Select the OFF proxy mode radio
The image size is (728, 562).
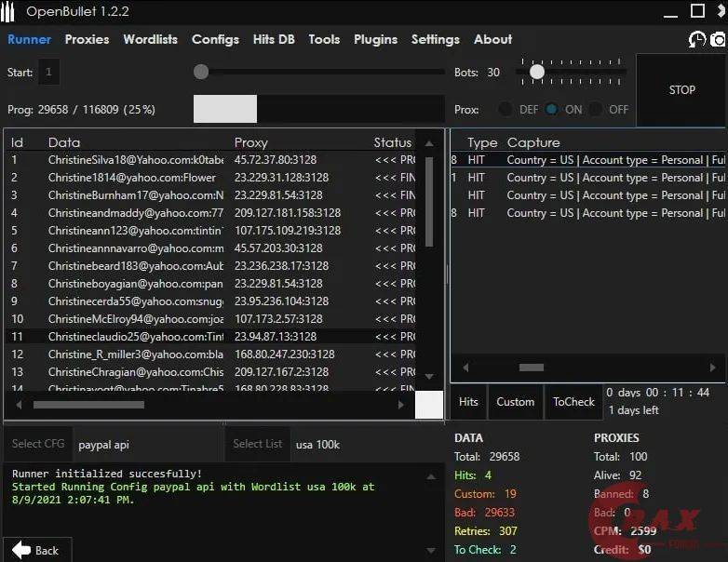596,110
